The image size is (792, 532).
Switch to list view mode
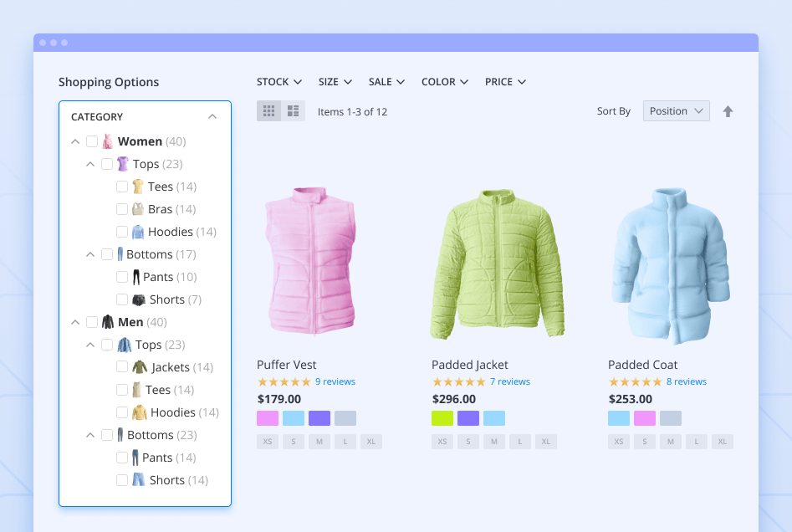click(293, 111)
